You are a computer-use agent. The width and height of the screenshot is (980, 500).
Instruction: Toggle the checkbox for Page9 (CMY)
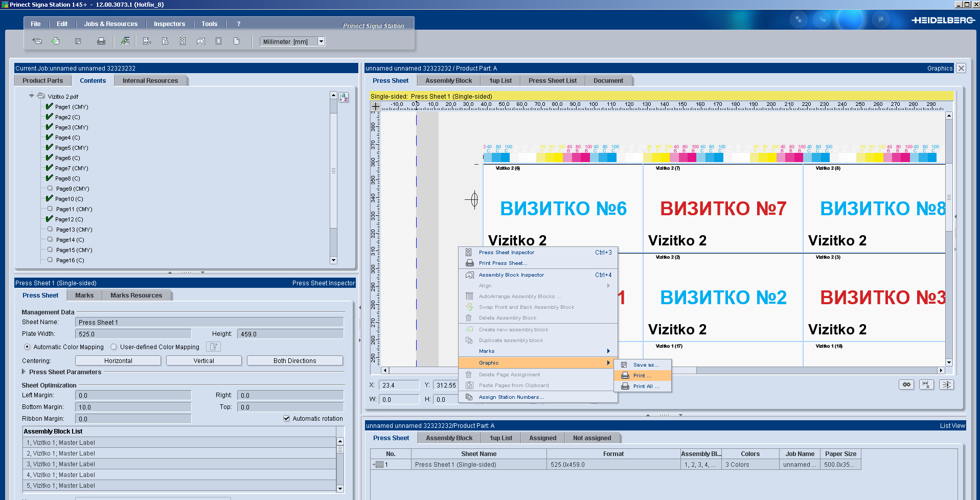(x=50, y=188)
